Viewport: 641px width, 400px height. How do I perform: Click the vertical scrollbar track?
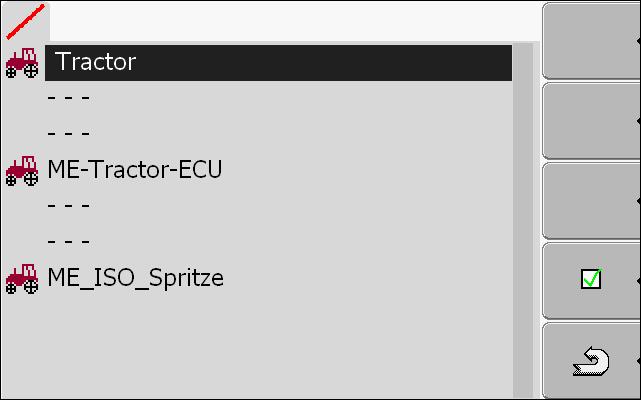[523, 221]
